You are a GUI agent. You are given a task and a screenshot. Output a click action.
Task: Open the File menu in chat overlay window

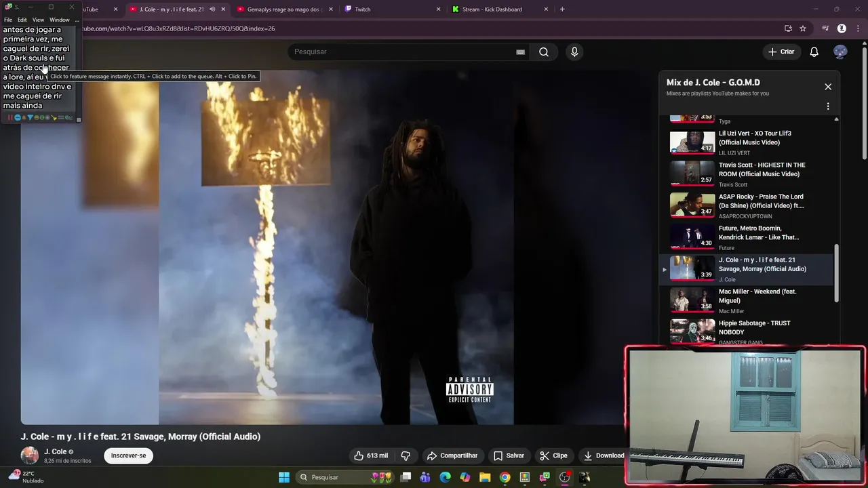[x=8, y=20]
